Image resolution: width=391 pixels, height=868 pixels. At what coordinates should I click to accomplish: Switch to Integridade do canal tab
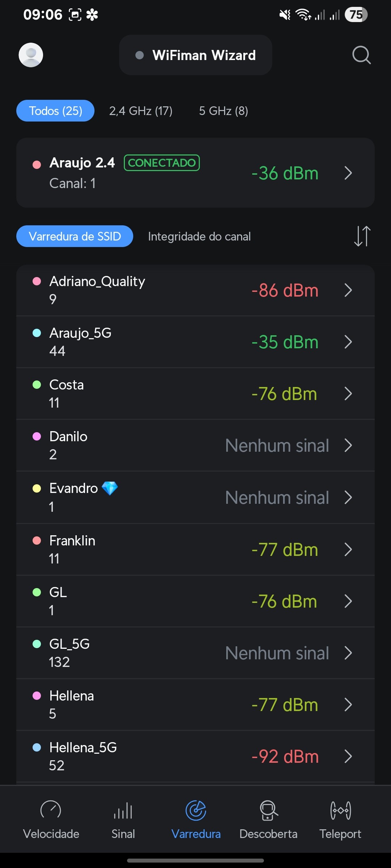pyautogui.click(x=199, y=237)
